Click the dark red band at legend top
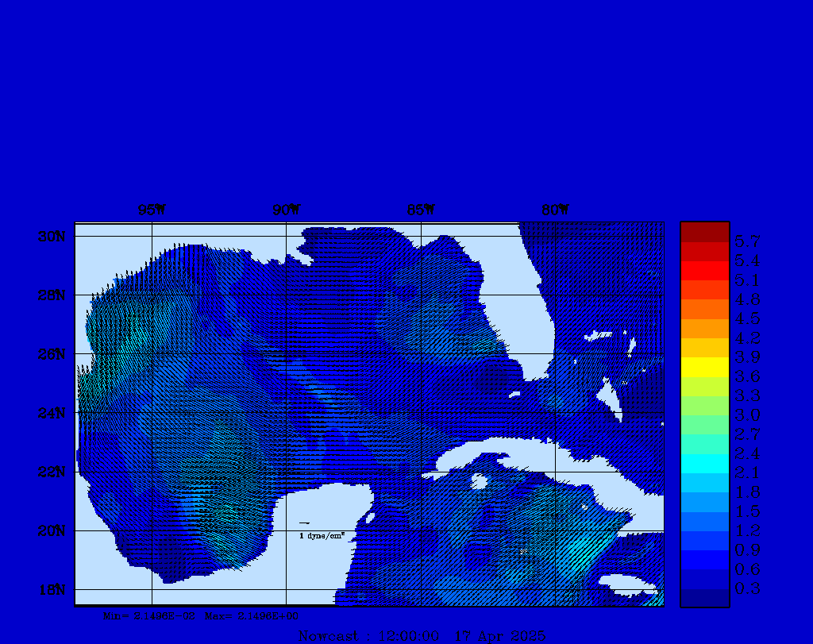This screenshot has width=813, height=644. (704, 231)
